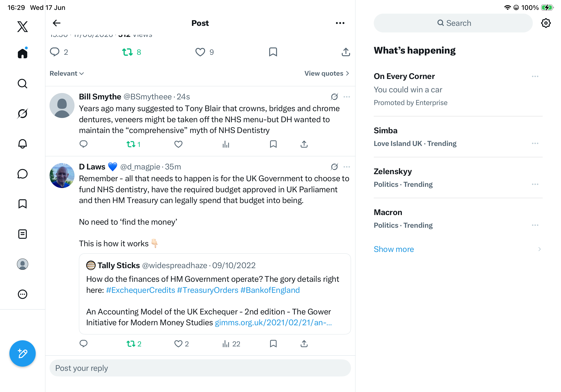Open D Laws profile avatar
The width and height of the screenshot is (561, 392).
point(62,176)
